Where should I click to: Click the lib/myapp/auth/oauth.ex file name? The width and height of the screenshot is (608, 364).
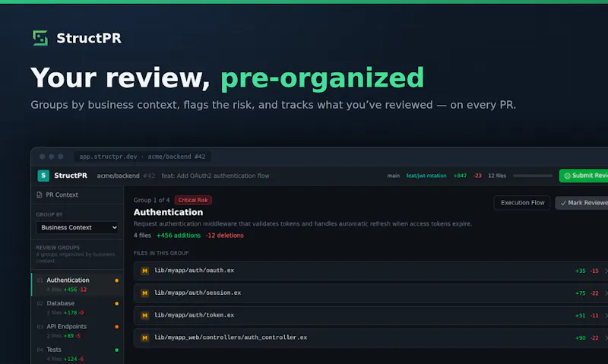pos(194,271)
